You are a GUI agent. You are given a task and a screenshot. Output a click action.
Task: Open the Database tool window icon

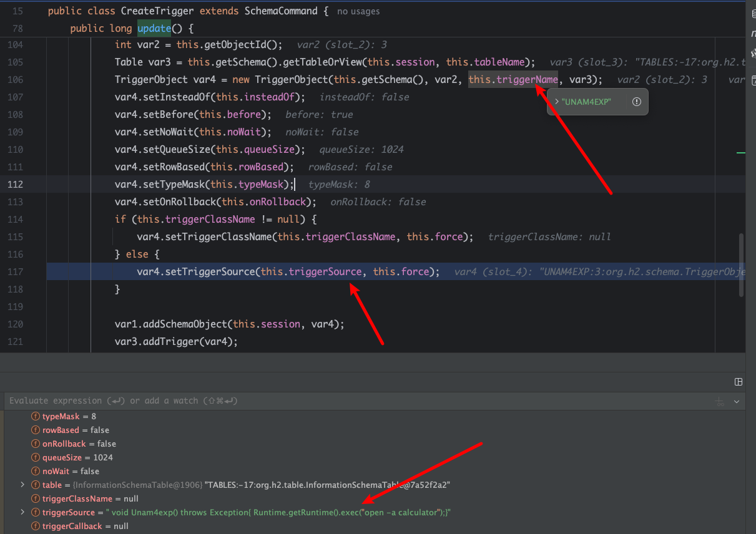[x=753, y=14]
